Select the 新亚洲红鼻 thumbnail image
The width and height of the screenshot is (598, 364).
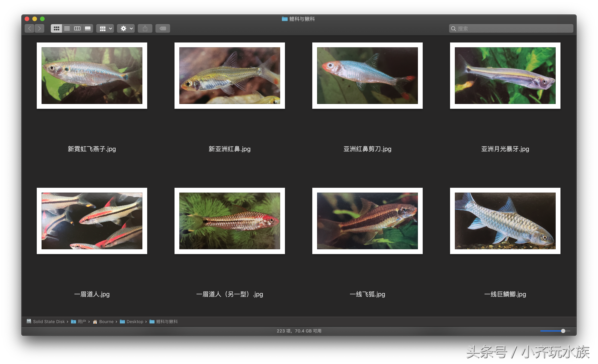[x=230, y=76]
